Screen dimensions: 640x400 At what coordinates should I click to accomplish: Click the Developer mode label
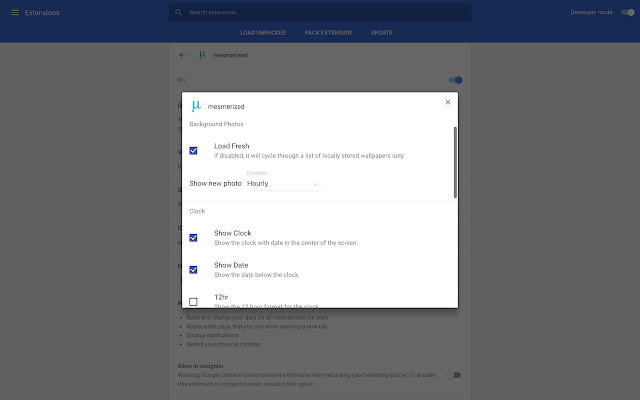[x=591, y=13]
